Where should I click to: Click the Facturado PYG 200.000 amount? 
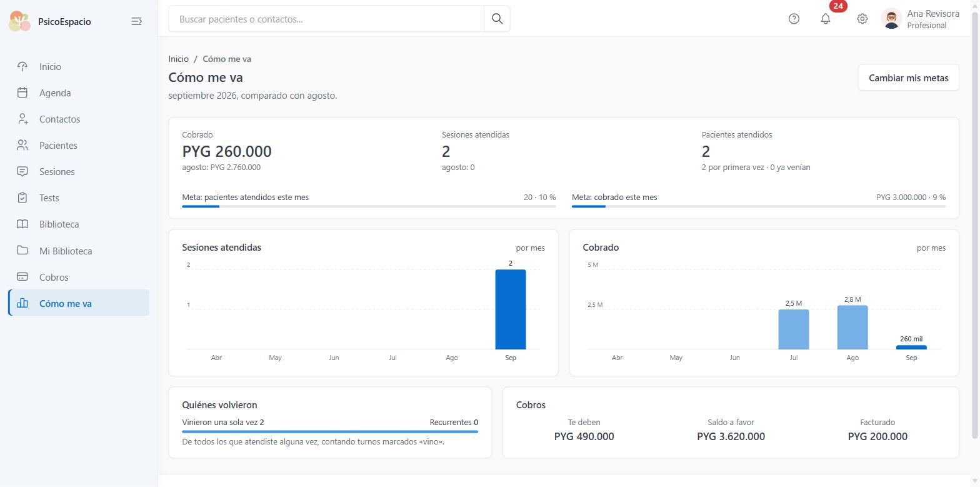coord(877,436)
